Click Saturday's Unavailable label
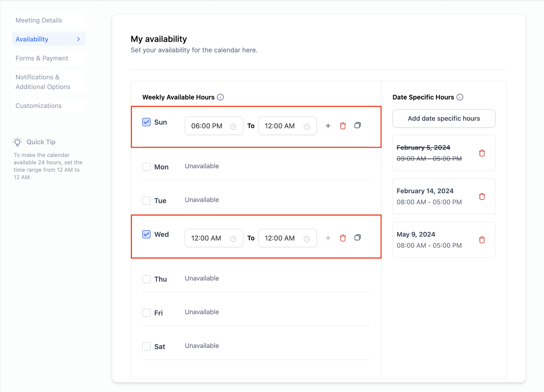 pos(202,346)
